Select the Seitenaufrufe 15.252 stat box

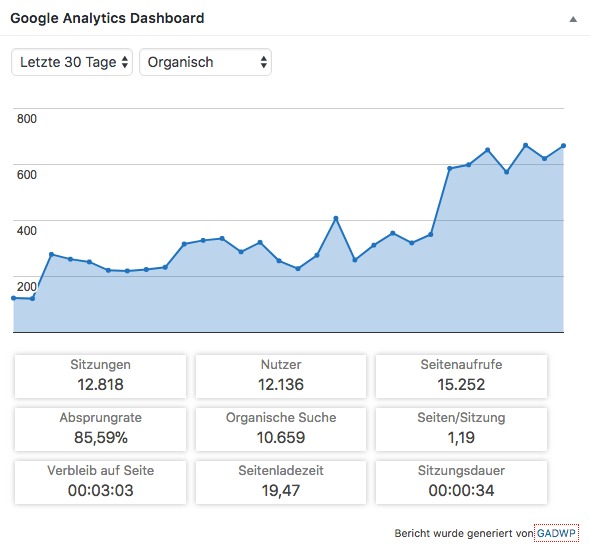tap(461, 376)
